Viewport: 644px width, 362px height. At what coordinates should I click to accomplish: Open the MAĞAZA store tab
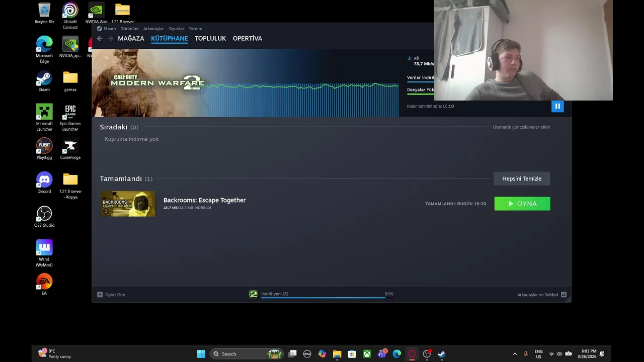coord(131,38)
